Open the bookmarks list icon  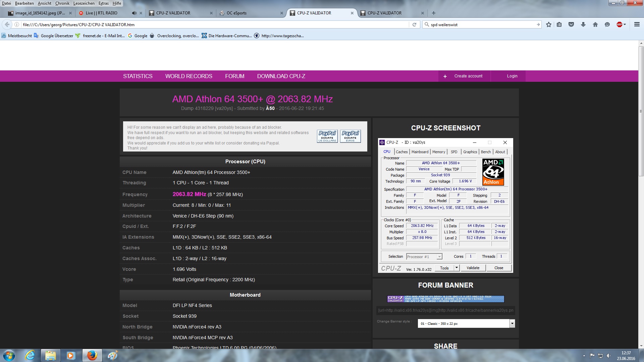tap(559, 24)
